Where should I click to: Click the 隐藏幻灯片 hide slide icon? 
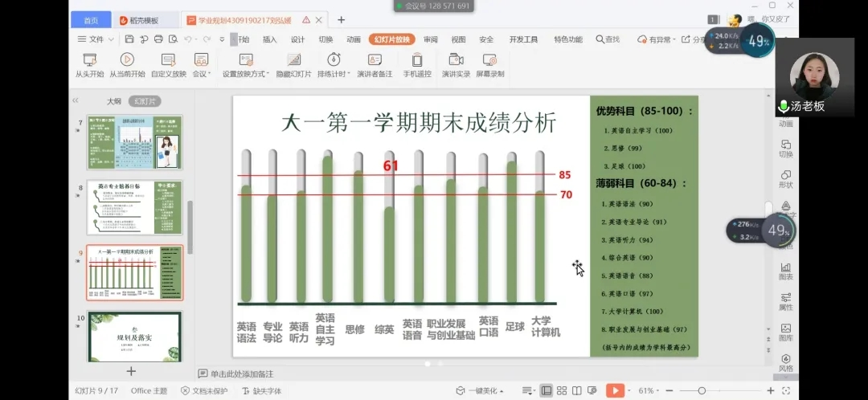point(293,60)
